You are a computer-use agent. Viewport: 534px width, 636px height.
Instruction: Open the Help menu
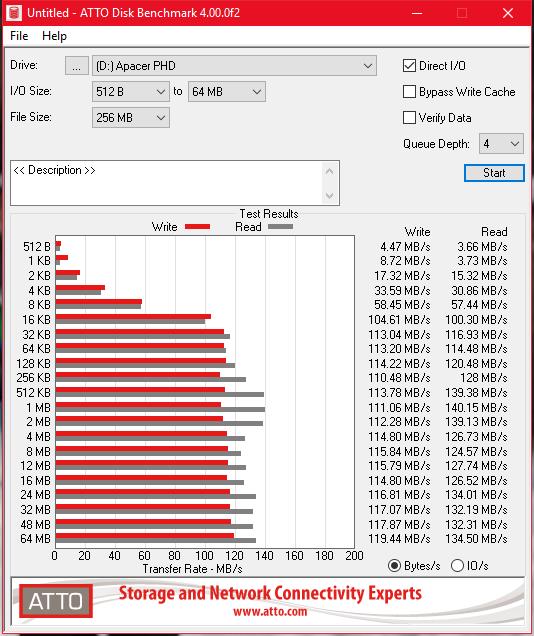coord(54,36)
